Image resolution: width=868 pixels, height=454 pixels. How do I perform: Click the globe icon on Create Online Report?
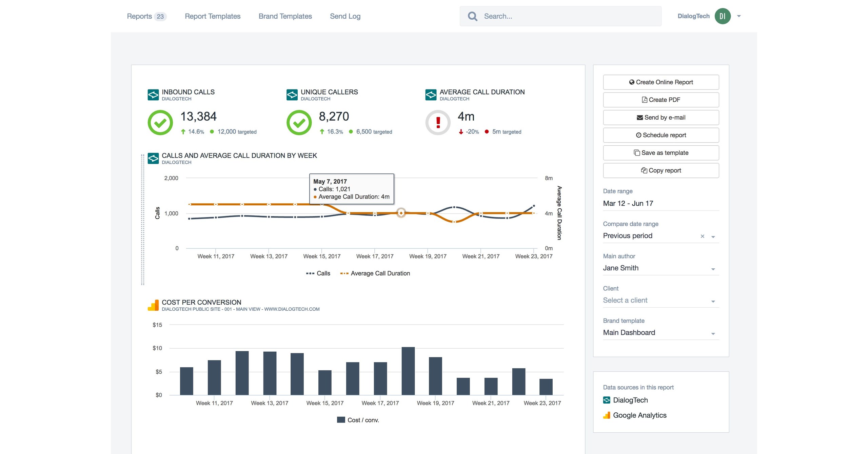click(x=632, y=82)
